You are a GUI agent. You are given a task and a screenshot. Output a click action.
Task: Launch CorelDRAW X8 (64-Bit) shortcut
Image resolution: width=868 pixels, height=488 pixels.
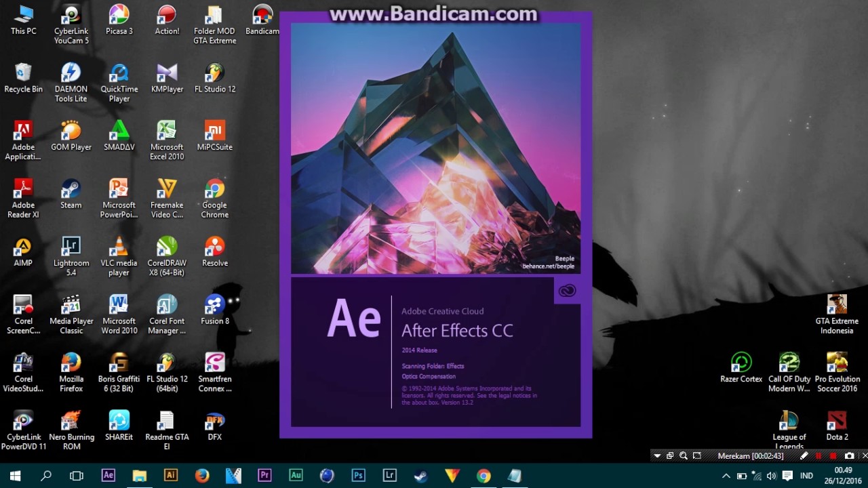(x=167, y=257)
